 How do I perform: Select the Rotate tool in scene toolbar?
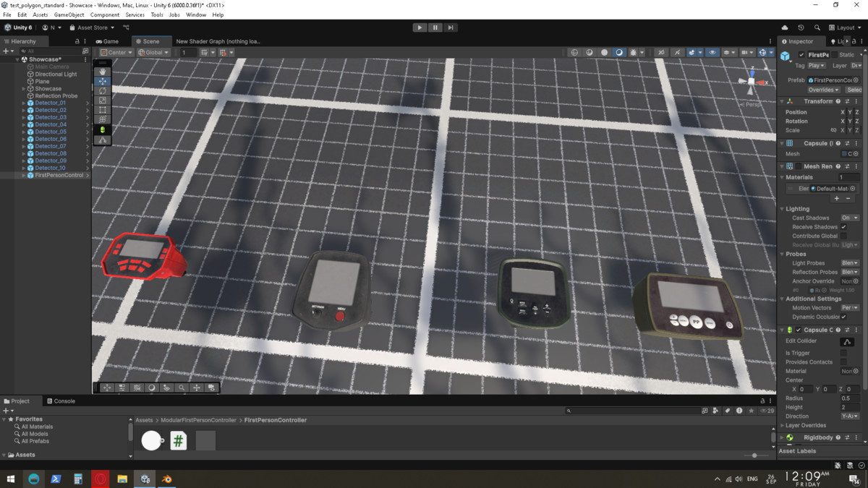[x=103, y=91]
